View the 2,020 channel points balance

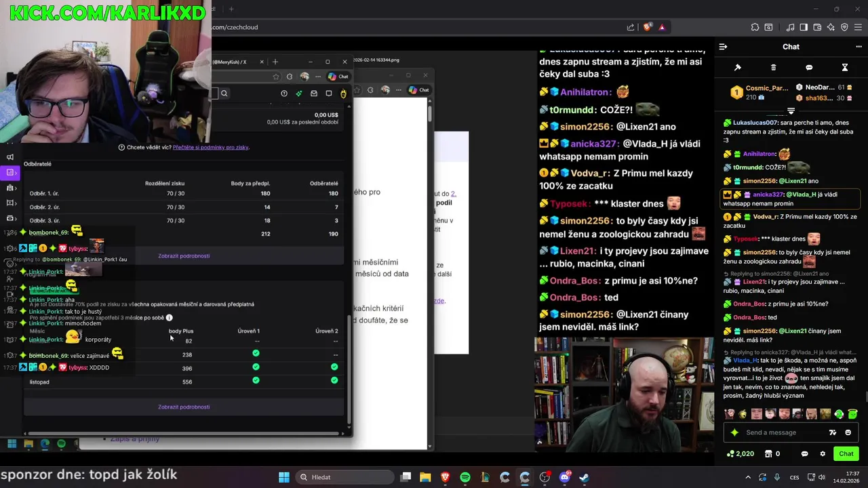coord(741,453)
